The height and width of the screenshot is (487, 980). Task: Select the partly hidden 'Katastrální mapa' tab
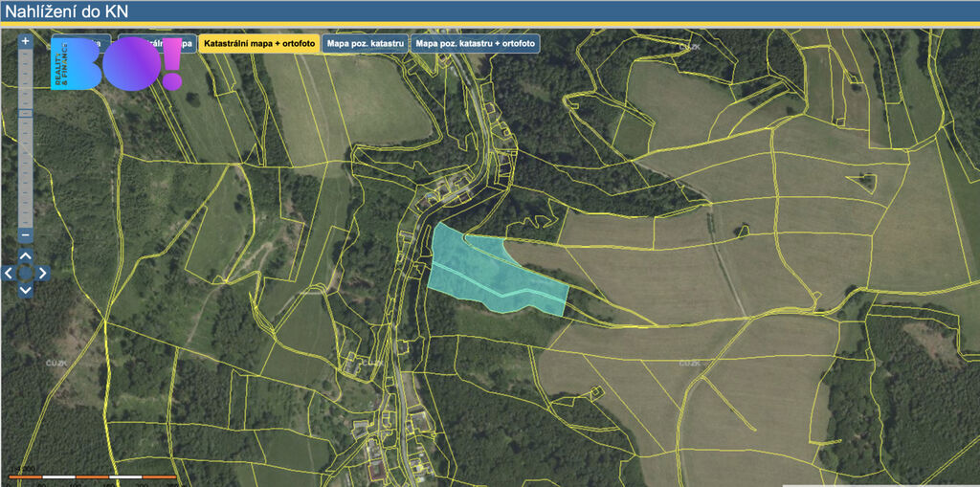188,44
